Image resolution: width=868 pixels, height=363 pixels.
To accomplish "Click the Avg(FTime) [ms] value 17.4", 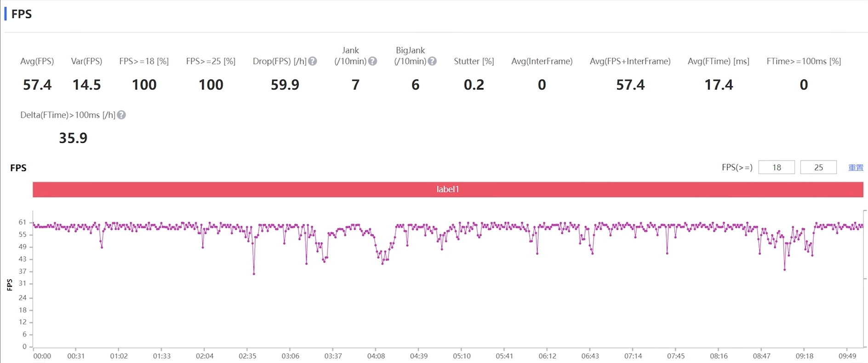I will tap(719, 85).
